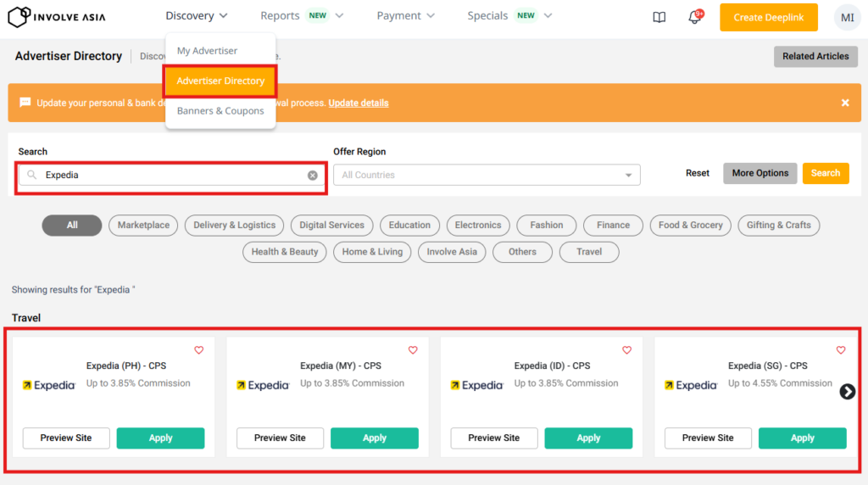Preview Site for Expedia (MY)
The height and width of the screenshot is (485, 868).
[280, 438]
